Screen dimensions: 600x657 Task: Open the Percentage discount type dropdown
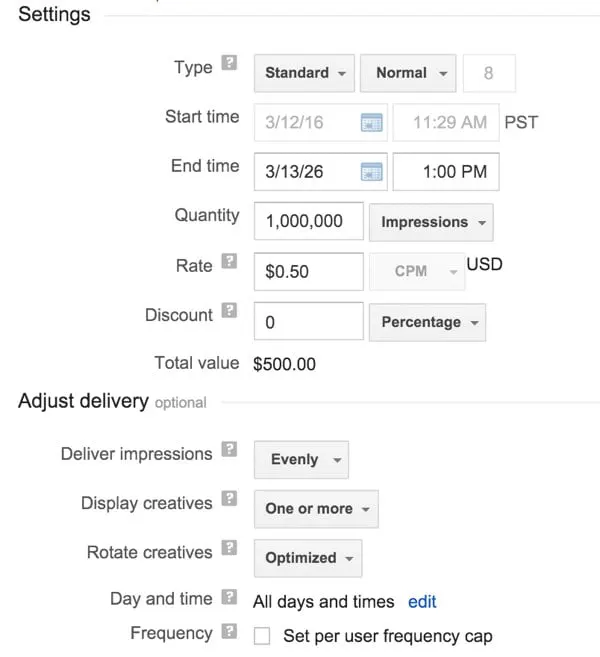coord(427,322)
